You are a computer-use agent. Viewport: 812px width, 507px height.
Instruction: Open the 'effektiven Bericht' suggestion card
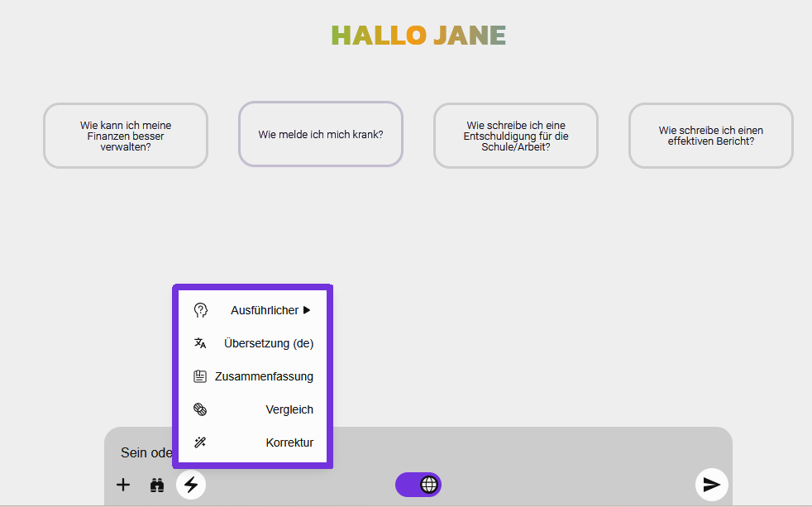[711, 136]
